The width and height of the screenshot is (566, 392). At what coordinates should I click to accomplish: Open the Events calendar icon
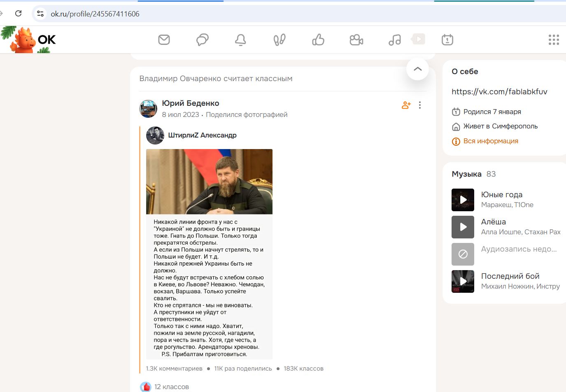pos(447,40)
